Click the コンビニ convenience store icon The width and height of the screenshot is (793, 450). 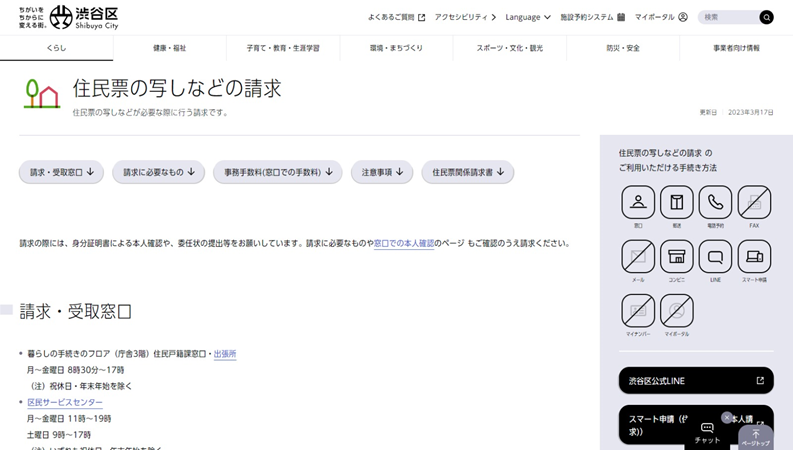(x=676, y=257)
